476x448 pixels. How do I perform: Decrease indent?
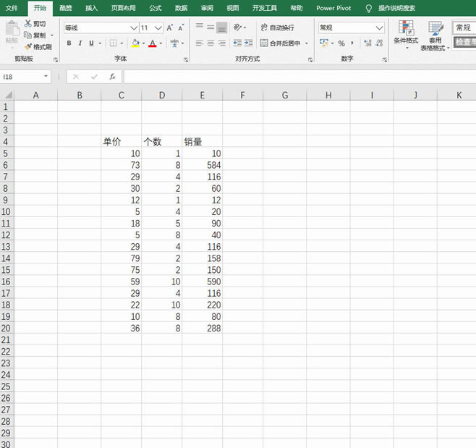237,43
